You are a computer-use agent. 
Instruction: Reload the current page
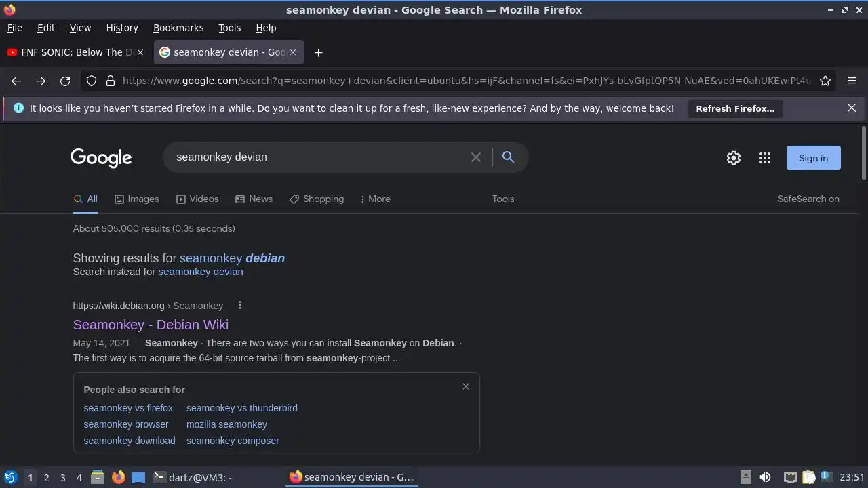(65, 81)
